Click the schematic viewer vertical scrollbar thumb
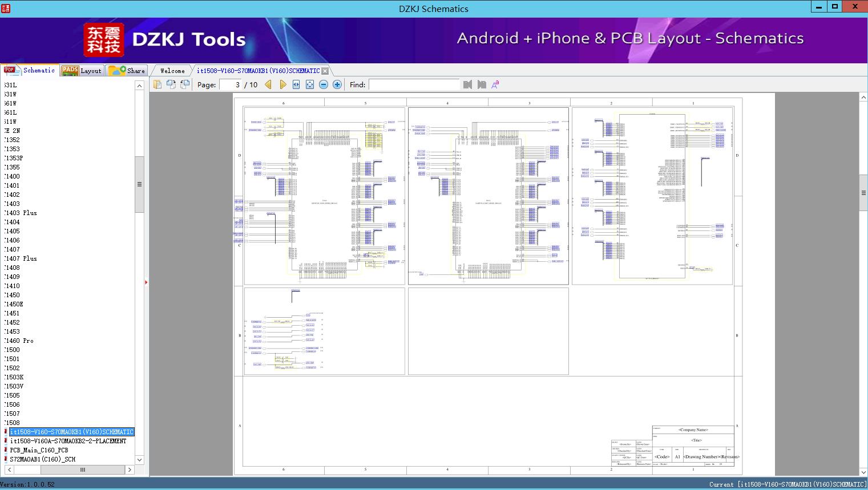This screenshot has width=868, height=490. (x=863, y=193)
